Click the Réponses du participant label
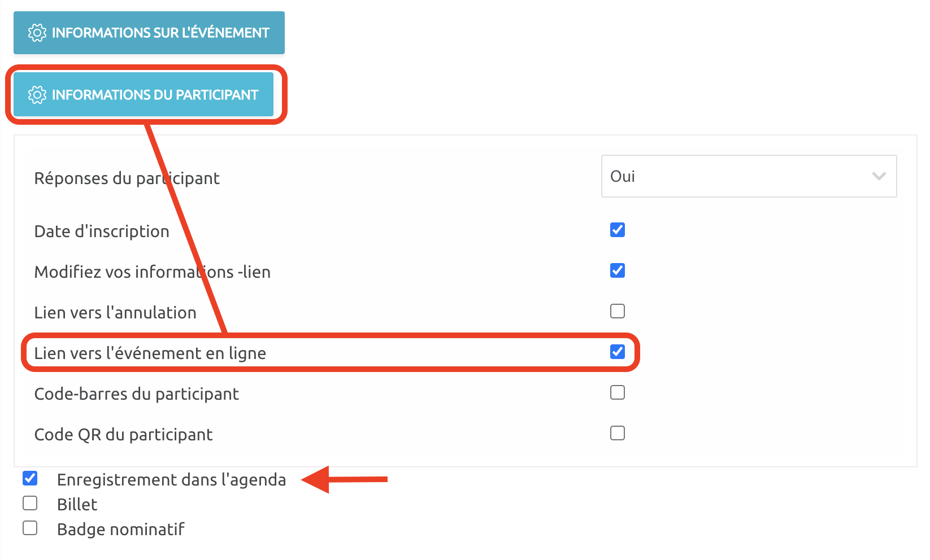Image resolution: width=930 pixels, height=560 pixels. coord(127,178)
